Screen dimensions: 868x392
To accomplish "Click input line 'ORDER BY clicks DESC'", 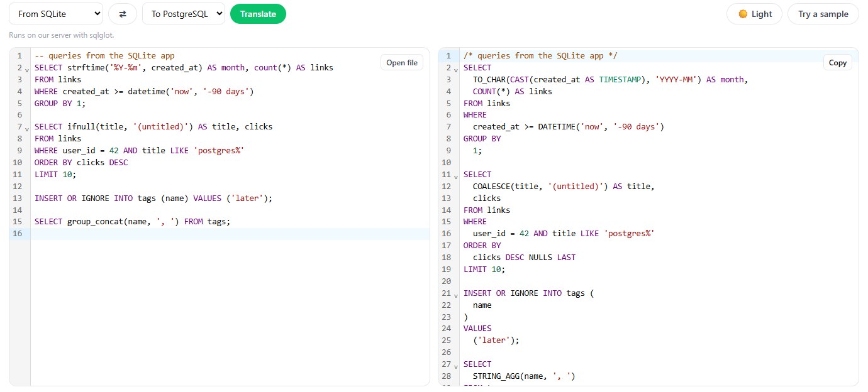I will coord(81,162).
